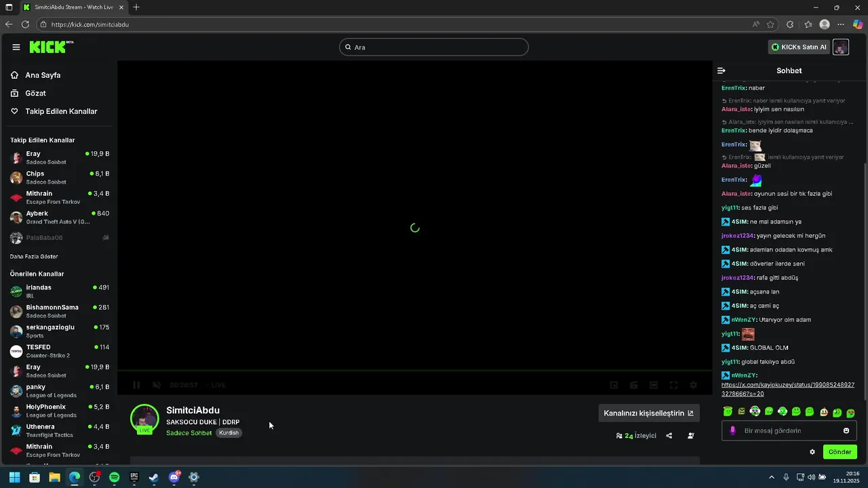Click Kanalınızı kişiselleştirin button
Screen dimensions: 868x488
pyautogui.click(x=649, y=413)
